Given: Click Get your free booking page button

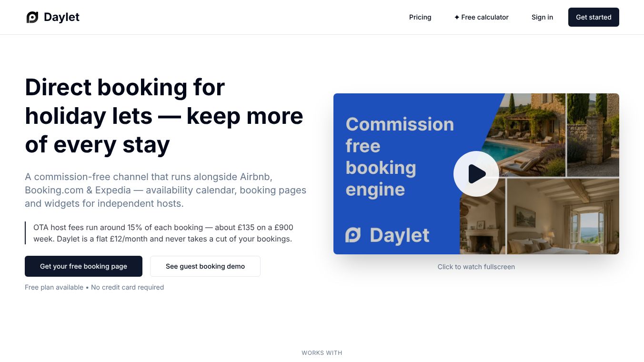Looking at the screenshot, I should pyautogui.click(x=83, y=266).
